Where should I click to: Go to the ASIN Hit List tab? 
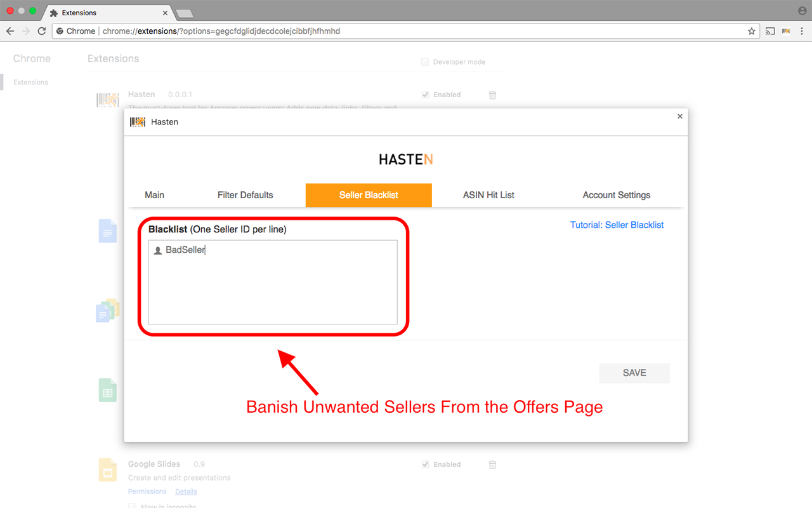coord(488,195)
